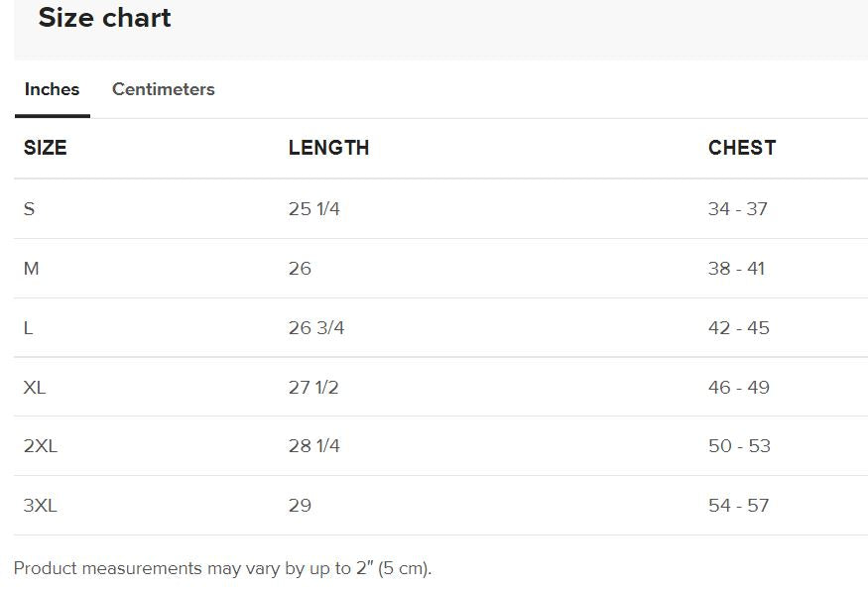
Task: Switch to the Centimeters tab
Action: point(163,89)
